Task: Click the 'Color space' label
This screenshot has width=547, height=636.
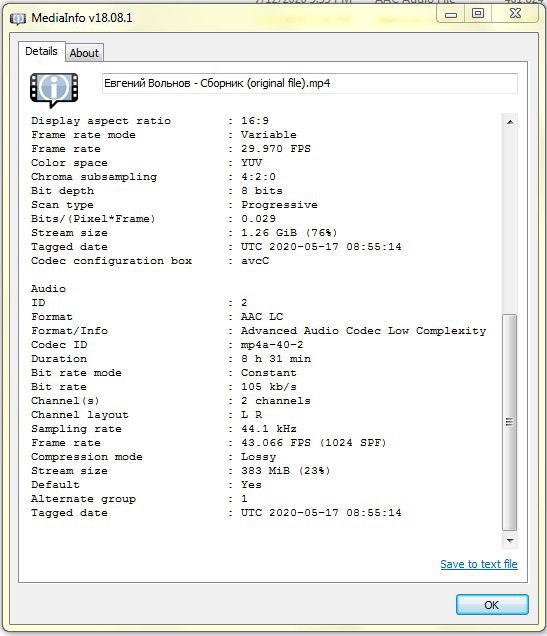Action: pyautogui.click(x=69, y=163)
